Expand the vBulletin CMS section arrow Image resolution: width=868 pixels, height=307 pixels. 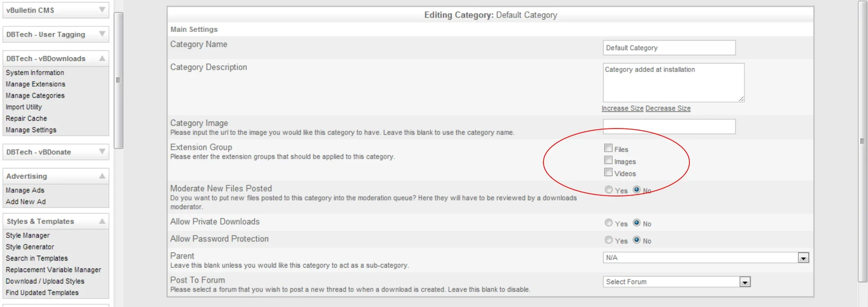[x=102, y=10]
